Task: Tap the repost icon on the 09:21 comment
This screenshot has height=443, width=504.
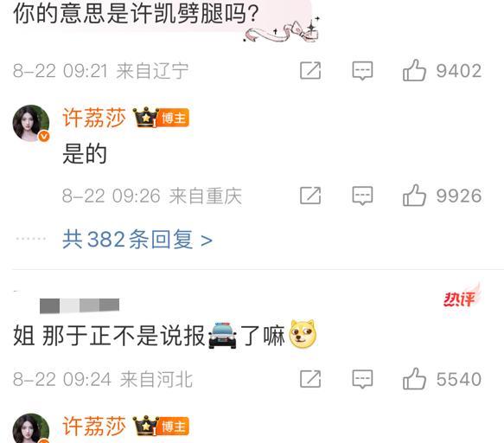Action: coord(310,70)
